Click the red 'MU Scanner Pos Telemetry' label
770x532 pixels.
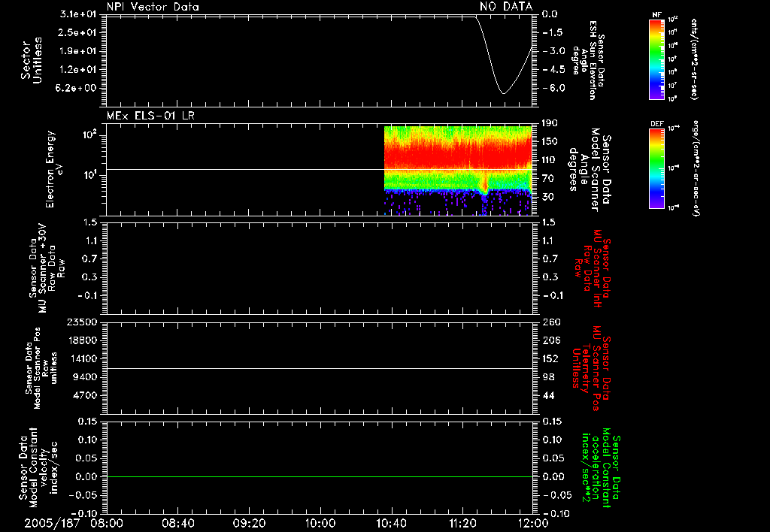(591, 368)
